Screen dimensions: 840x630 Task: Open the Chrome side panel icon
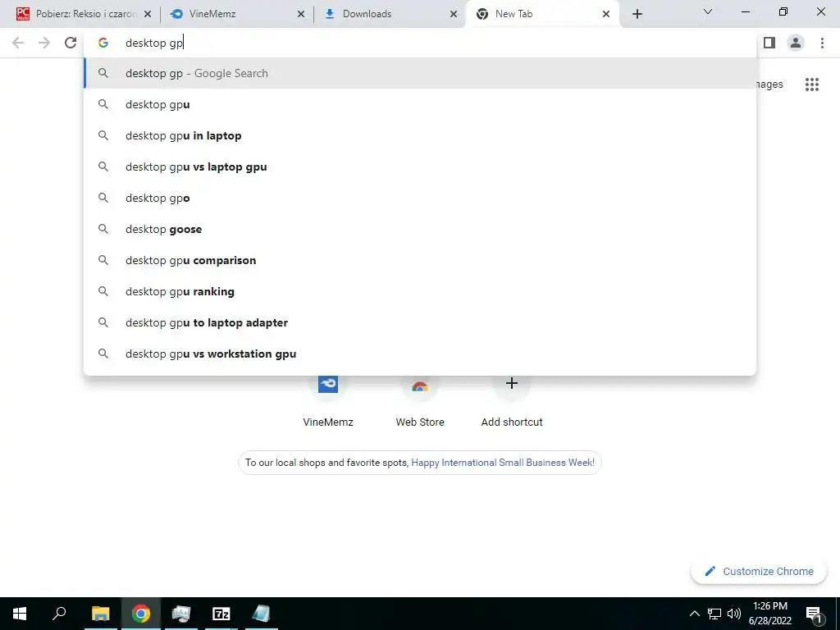769,43
